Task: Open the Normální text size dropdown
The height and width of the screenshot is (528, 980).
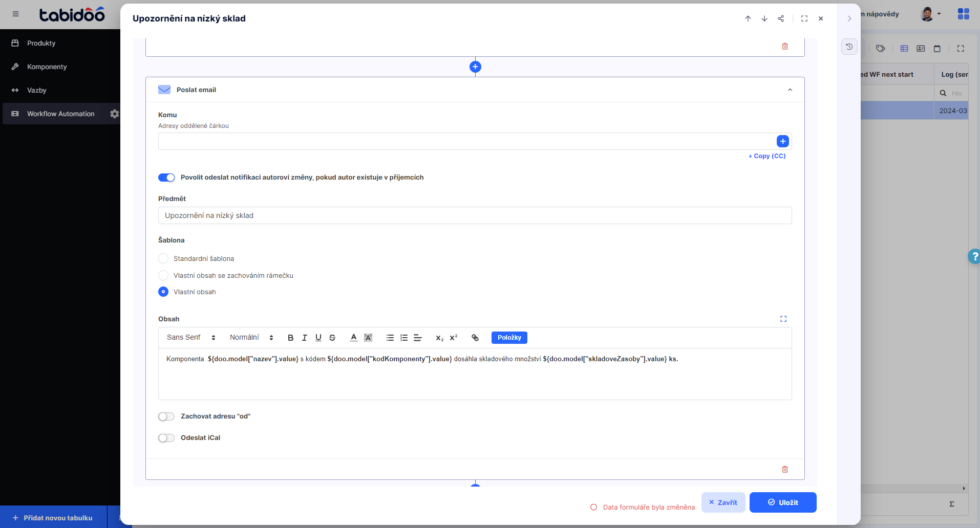Action: click(251, 338)
